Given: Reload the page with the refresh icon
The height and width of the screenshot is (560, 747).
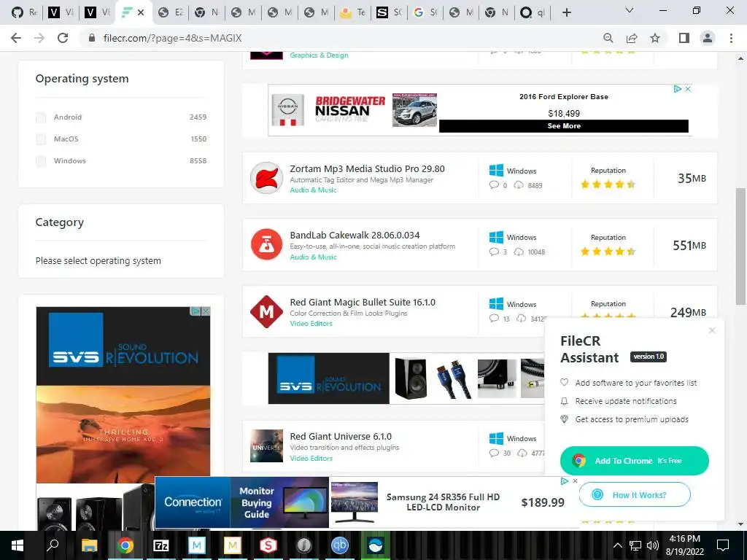Looking at the screenshot, I should [63, 38].
